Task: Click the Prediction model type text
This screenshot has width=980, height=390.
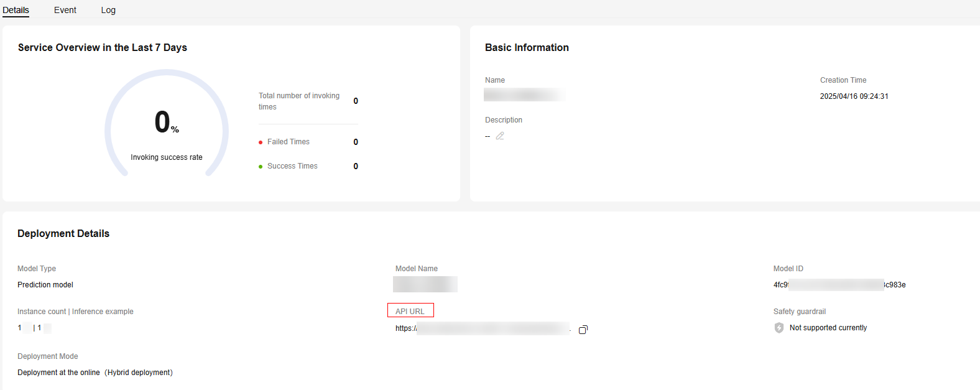Action: 45,285
